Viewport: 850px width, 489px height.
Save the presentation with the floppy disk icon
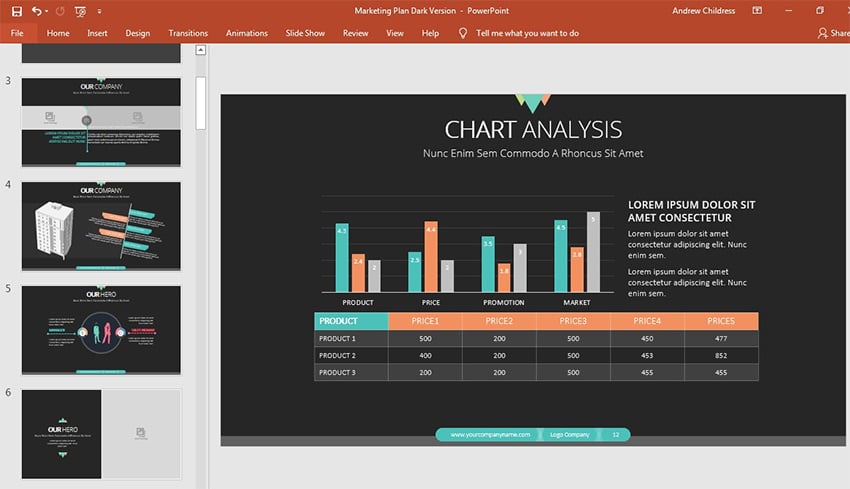coord(17,11)
